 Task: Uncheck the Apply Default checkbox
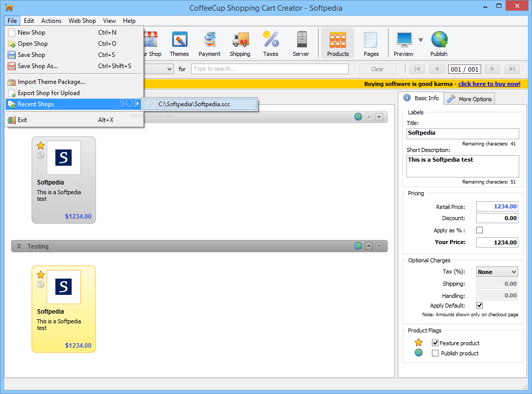pyautogui.click(x=480, y=305)
